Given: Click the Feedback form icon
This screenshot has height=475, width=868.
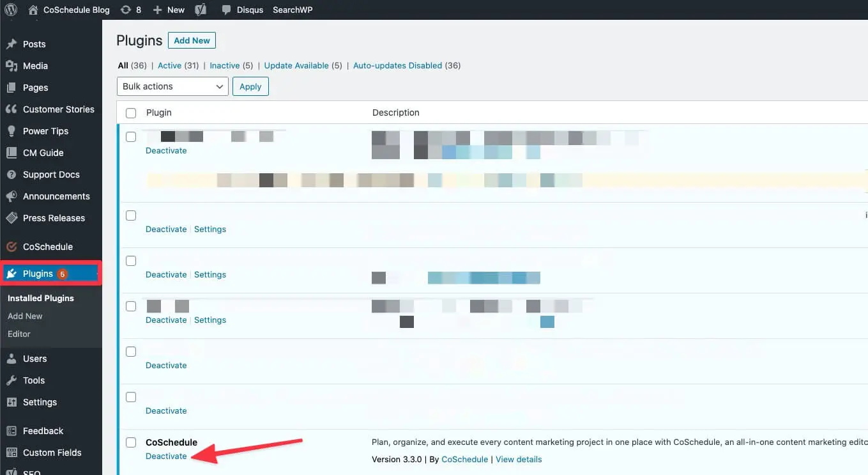Looking at the screenshot, I should point(11,431).
